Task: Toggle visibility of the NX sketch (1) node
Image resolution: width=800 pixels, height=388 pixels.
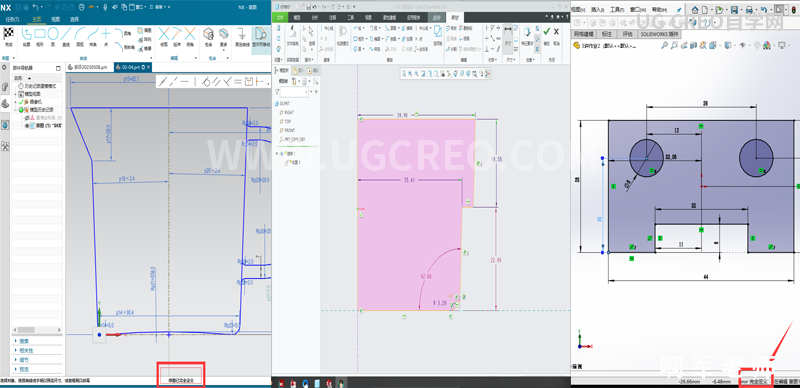Action: (x=27, y=125)
